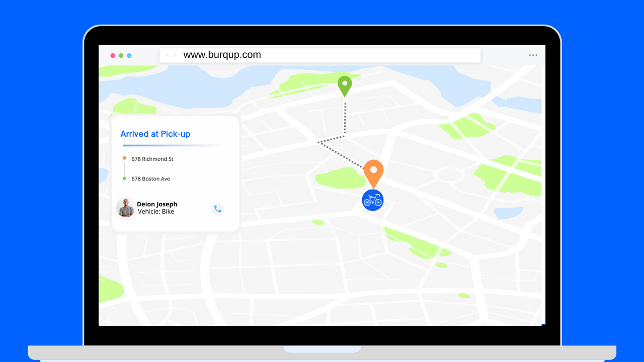Click the green browser window dot
This screenshot has height=362, width=644.
[122, 55]
